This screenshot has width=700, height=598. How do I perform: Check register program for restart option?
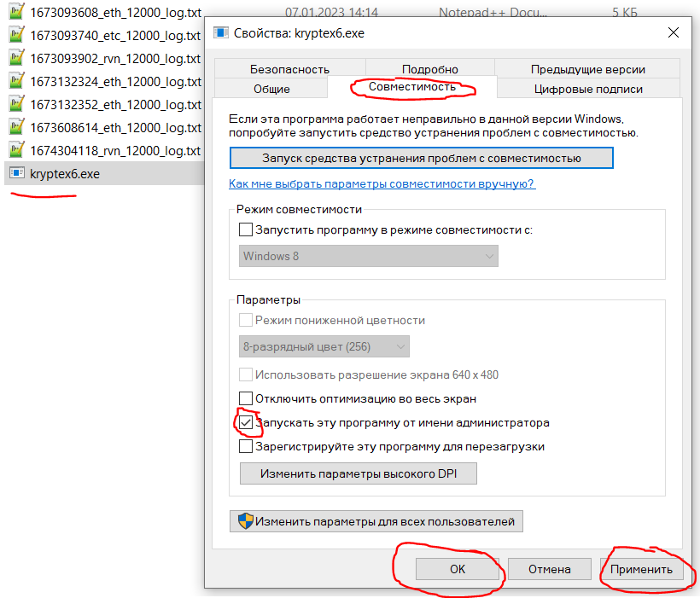tap(246, 446)
